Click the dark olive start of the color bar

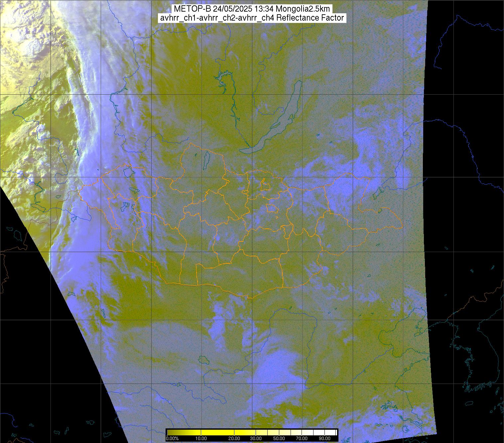170,432
